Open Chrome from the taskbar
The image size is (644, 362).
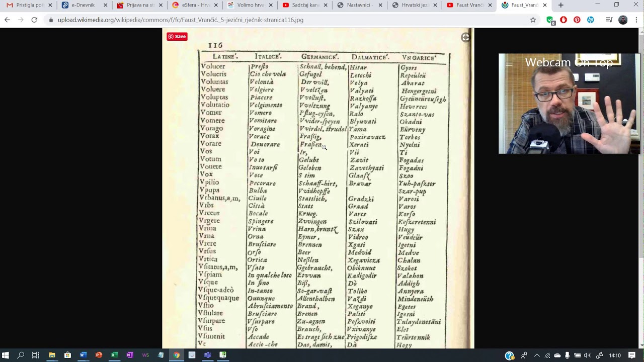point(176,355)
